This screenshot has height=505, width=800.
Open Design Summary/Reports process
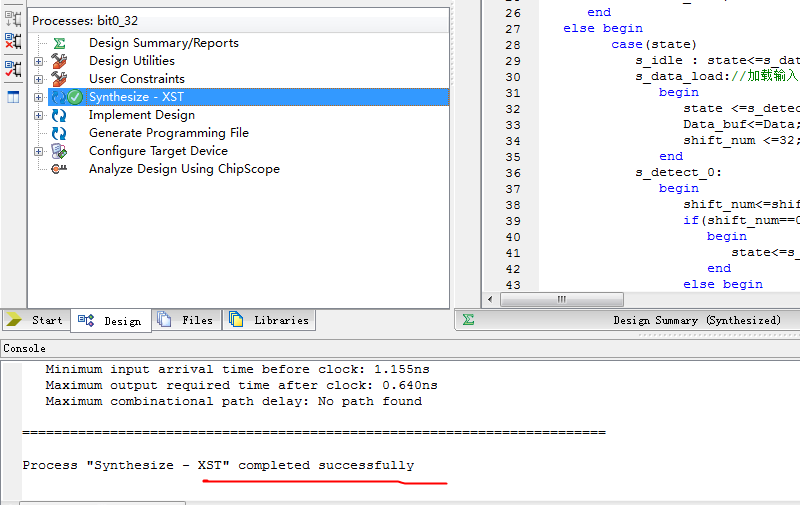pos(163,43)
